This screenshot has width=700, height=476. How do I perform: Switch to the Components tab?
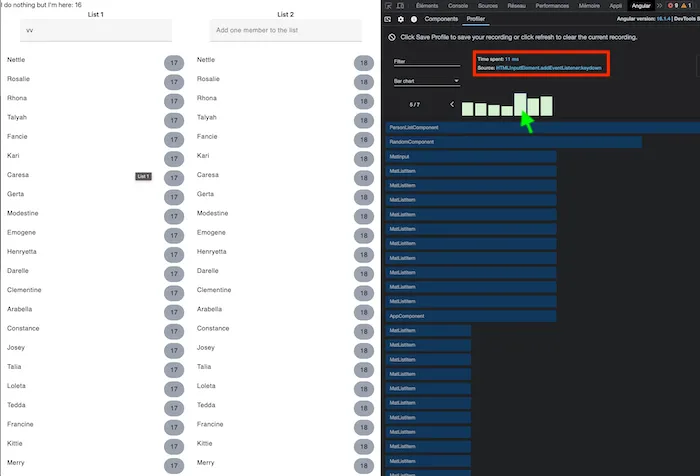click(x=440, y=19)
